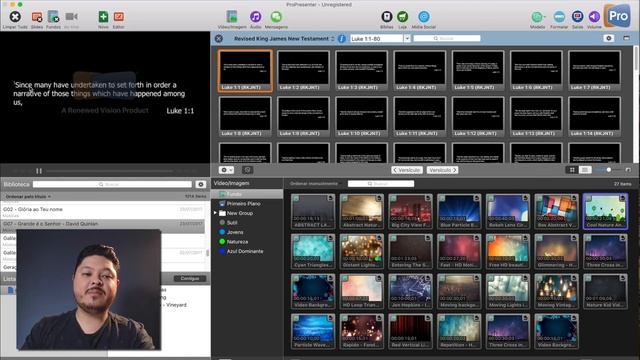Image resolution: width=640 pixels, height=360 pixels.
Task: Clear slides with the Slides toolbar icon
Action: coord(37,17)
